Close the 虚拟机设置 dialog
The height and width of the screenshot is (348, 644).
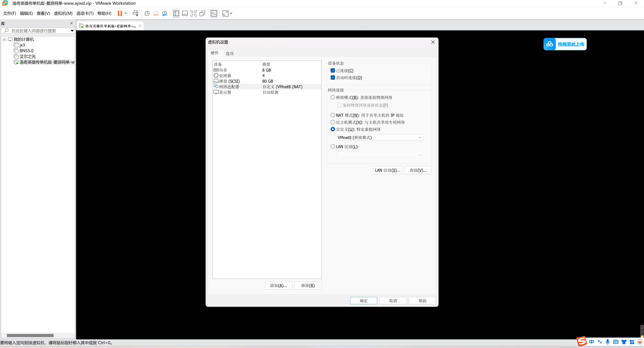pos(433,42)
